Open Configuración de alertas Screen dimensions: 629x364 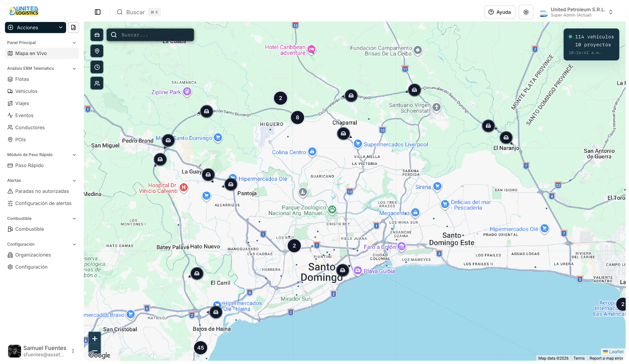[x=42, y=203]
